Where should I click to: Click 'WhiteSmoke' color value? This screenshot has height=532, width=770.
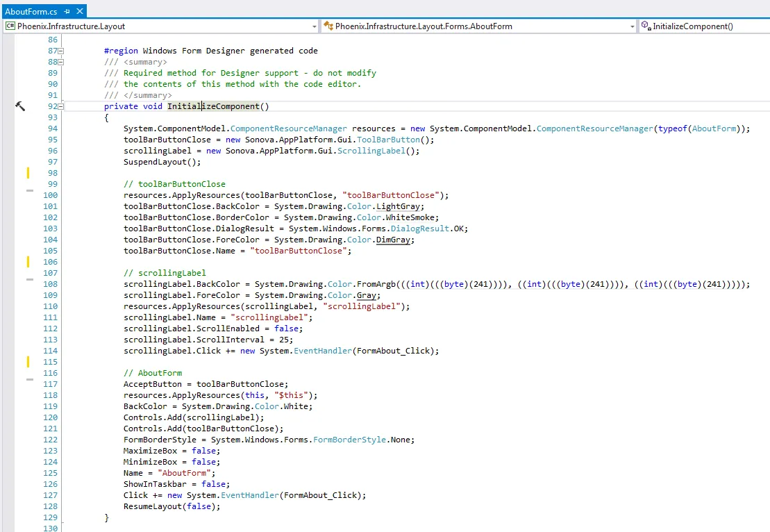click(x=410, y=217)
